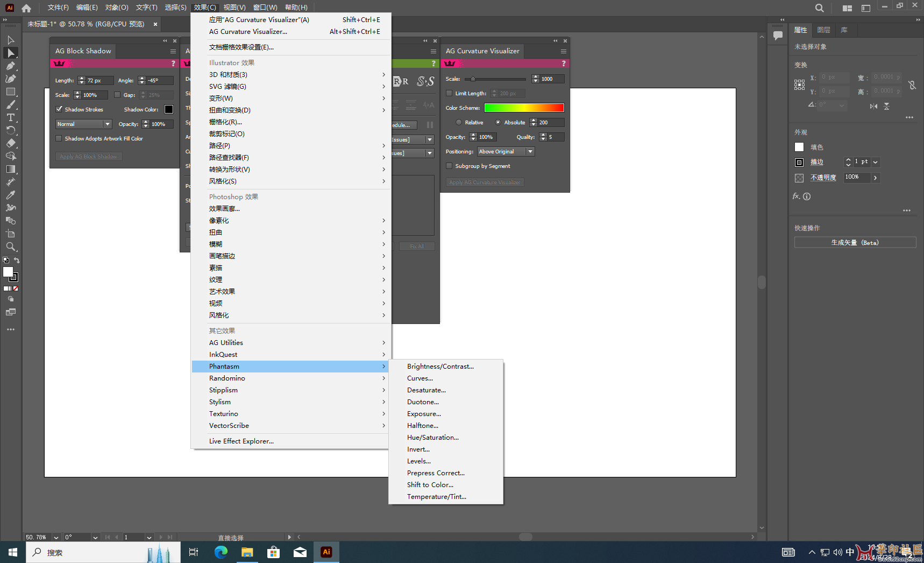Click the white 填色 fill swatch
924x563 pixels.
[x=799, y=147]
